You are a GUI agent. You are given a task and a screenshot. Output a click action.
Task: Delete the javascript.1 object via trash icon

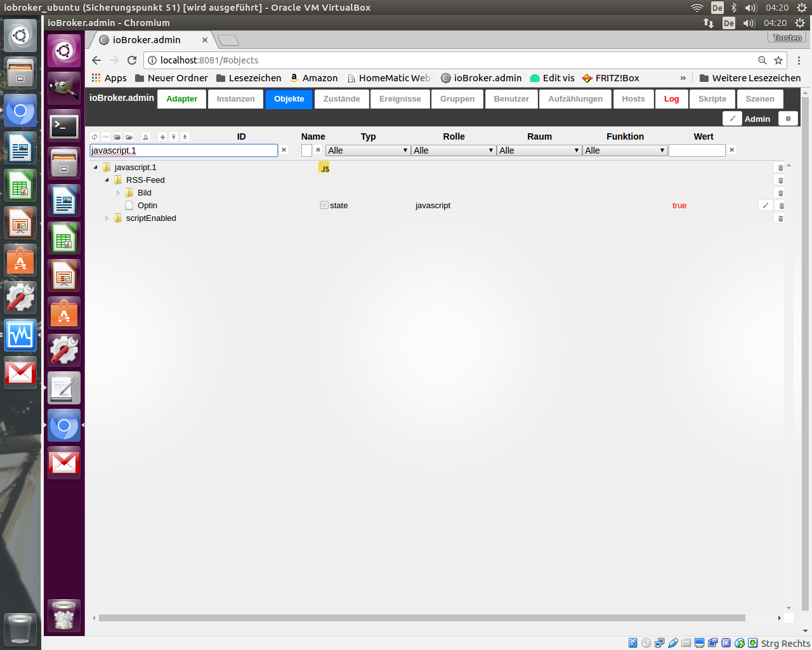(780, 168)
